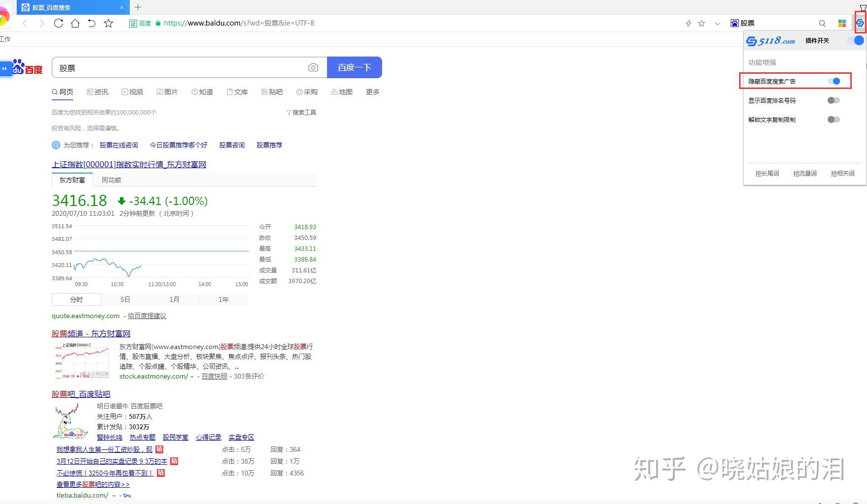Click the 5118 extension icon
This screenshot has width=867, height=504.
(x=860, y=23)
